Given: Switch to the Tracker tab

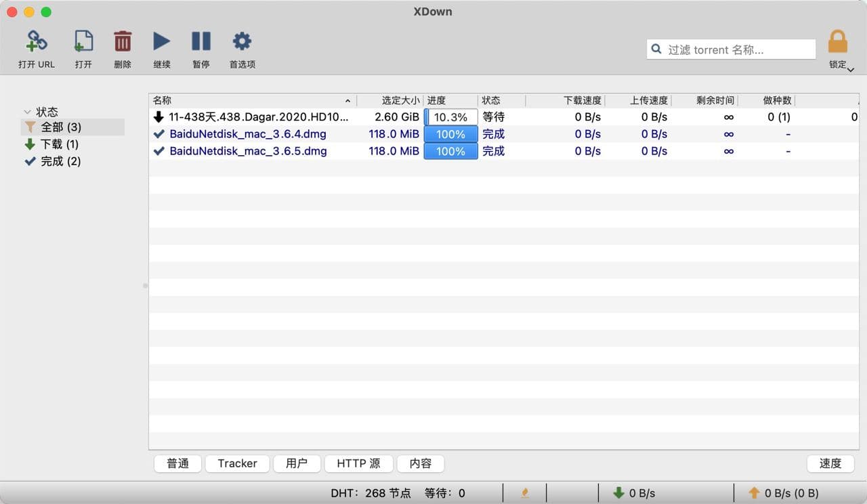Looking at the screenshot, I should (237, 463).
